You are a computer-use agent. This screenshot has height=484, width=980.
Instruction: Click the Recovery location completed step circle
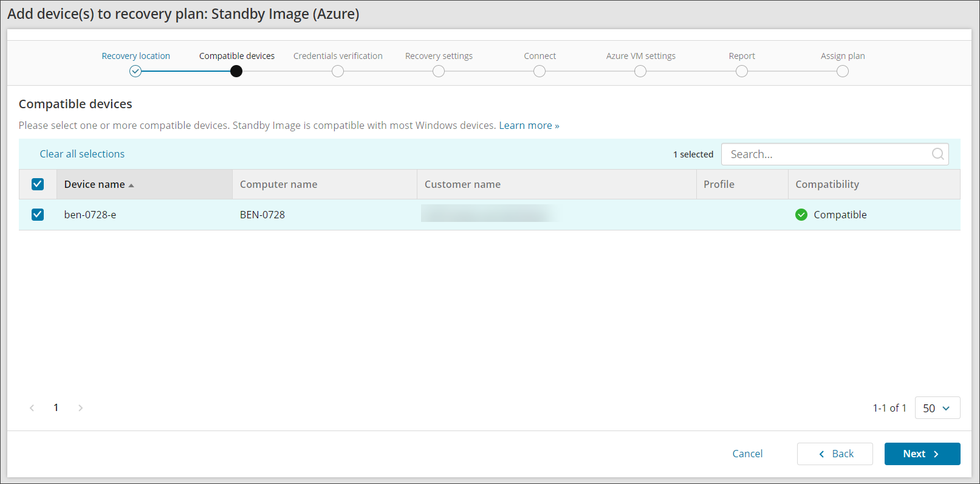point(135,71)
